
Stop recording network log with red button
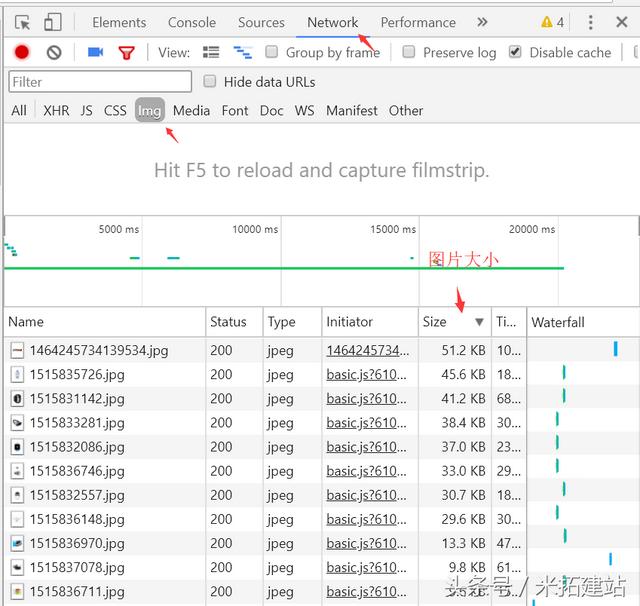[21, 52]
